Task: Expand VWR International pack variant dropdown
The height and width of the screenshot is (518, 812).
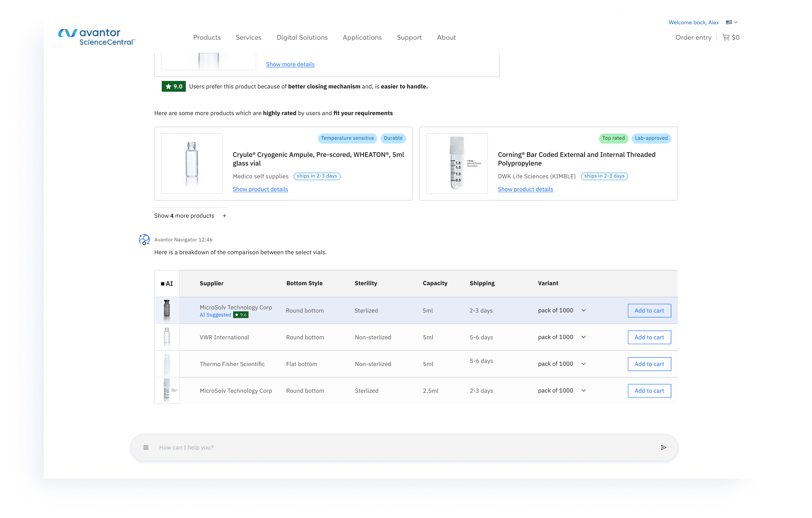Action: (x=584, y=337)
